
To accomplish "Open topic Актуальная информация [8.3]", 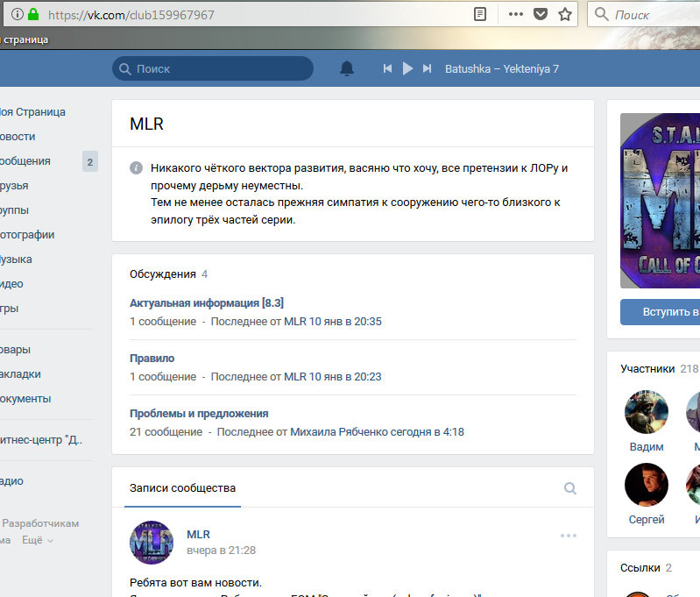I will 207,303.
